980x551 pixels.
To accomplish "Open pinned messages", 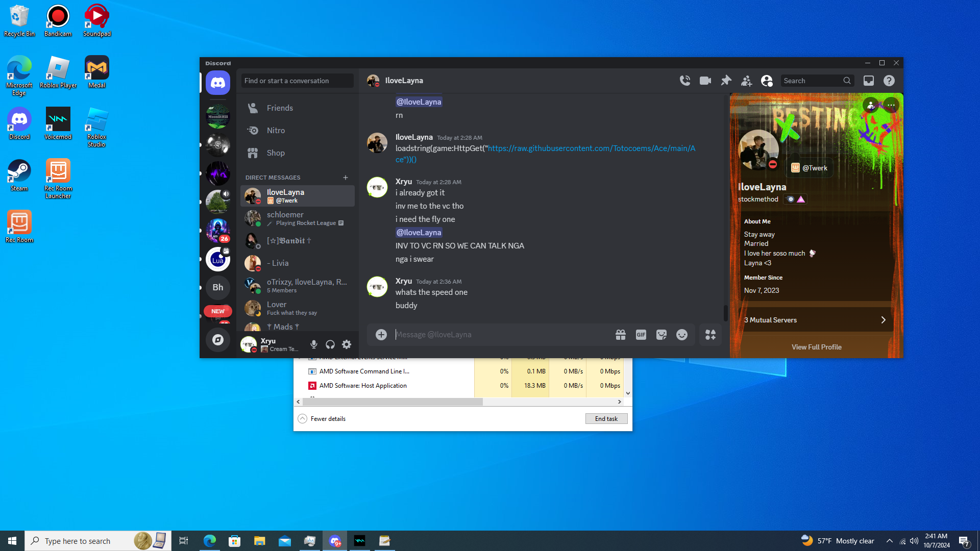I will pyautogui.click(x=726, y=81).
